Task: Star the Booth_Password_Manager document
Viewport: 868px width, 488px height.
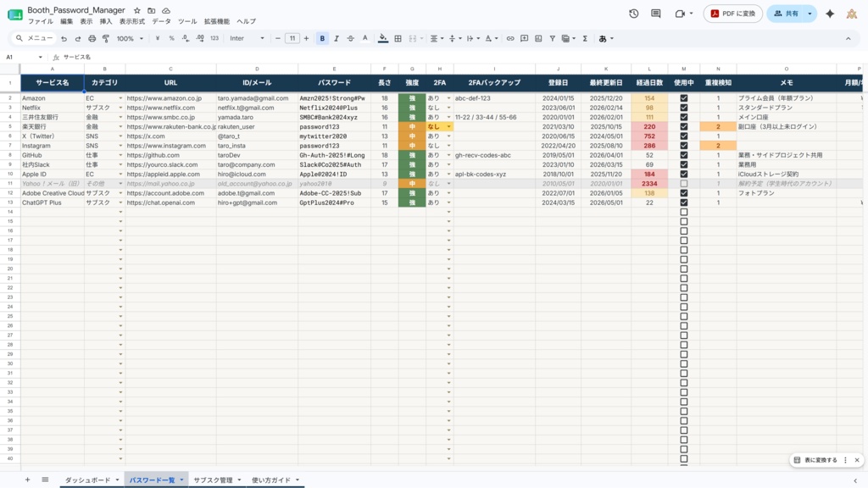Action: click(137, 10)
